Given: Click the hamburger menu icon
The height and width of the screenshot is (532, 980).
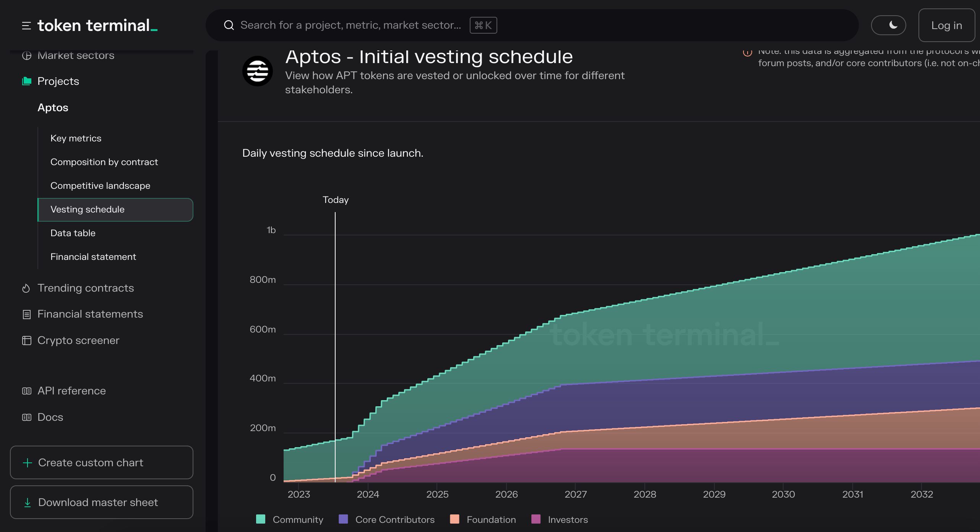Looking at the screenshot, I should point(26,26).
